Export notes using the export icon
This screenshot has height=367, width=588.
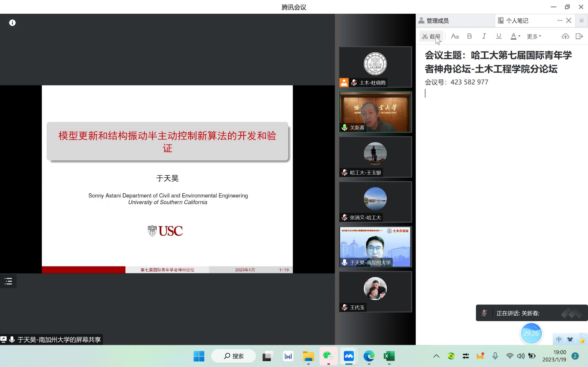click(579, 36)
